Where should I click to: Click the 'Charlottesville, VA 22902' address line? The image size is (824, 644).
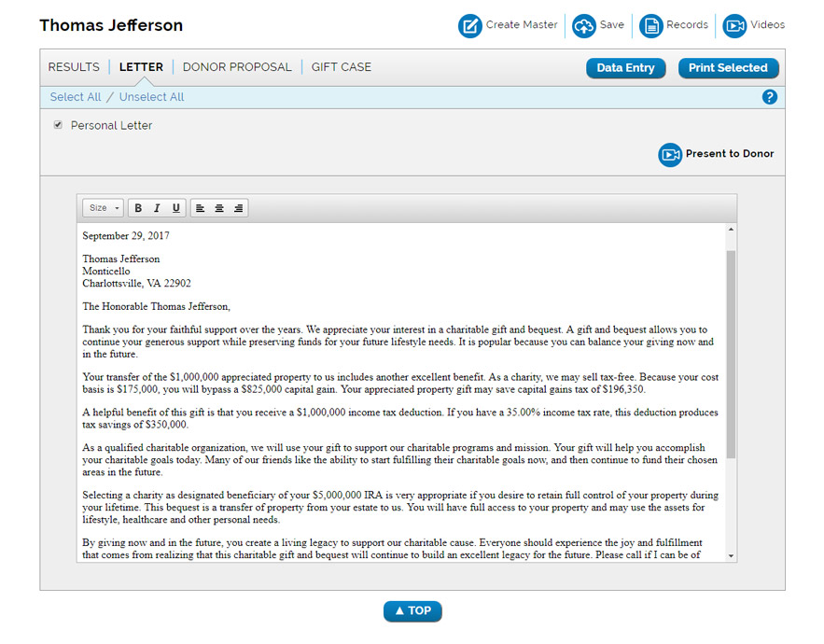coord(136,284)
